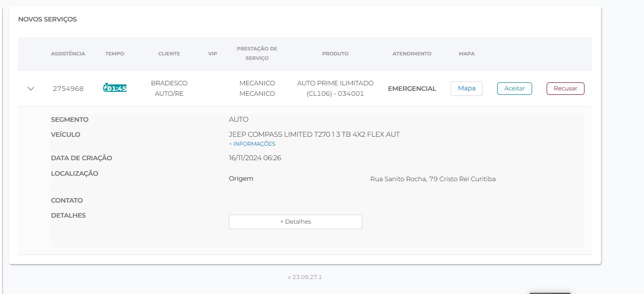The height and width of the screenshot is (294, 644).
Task: Collapse the row for service 2754968
Action: (x=31, y=89)
